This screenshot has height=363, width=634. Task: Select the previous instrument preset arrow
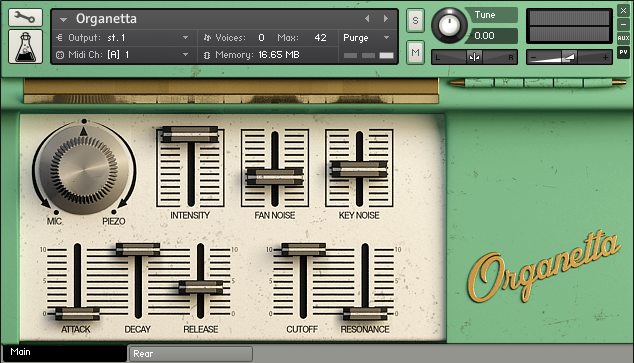coord(367,19)
